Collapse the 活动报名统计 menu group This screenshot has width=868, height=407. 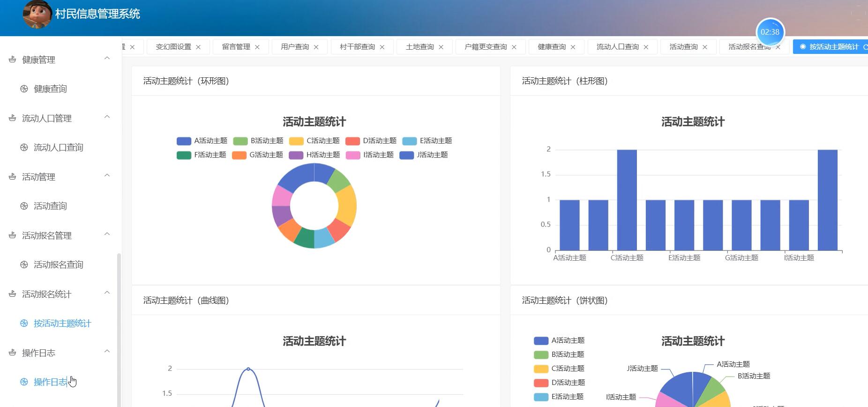(x=107, y=293)
